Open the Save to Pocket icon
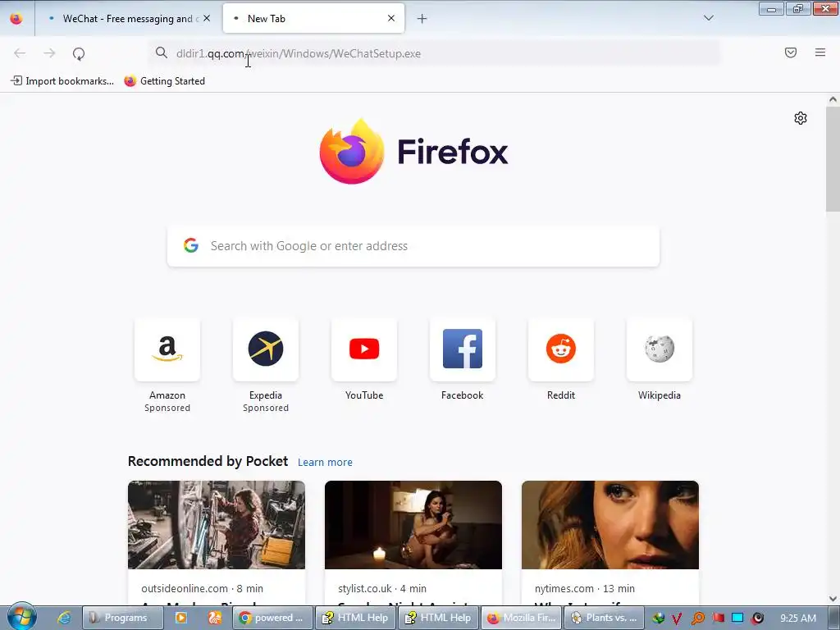 [x=791, y=52]
